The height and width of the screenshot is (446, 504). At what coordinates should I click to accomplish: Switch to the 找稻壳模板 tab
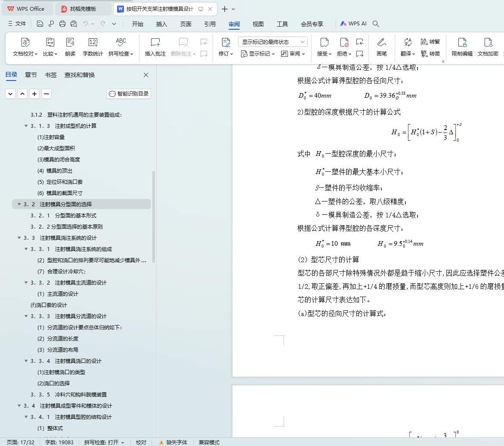click(x=83, y=9)
